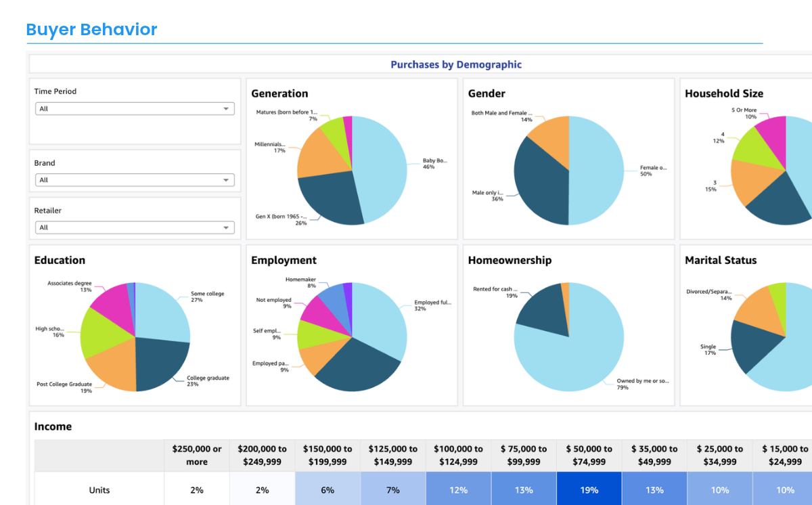Click the Employment chart title
Image resolution: width=812 pixels, height=505 pixels.
[284, 260]
